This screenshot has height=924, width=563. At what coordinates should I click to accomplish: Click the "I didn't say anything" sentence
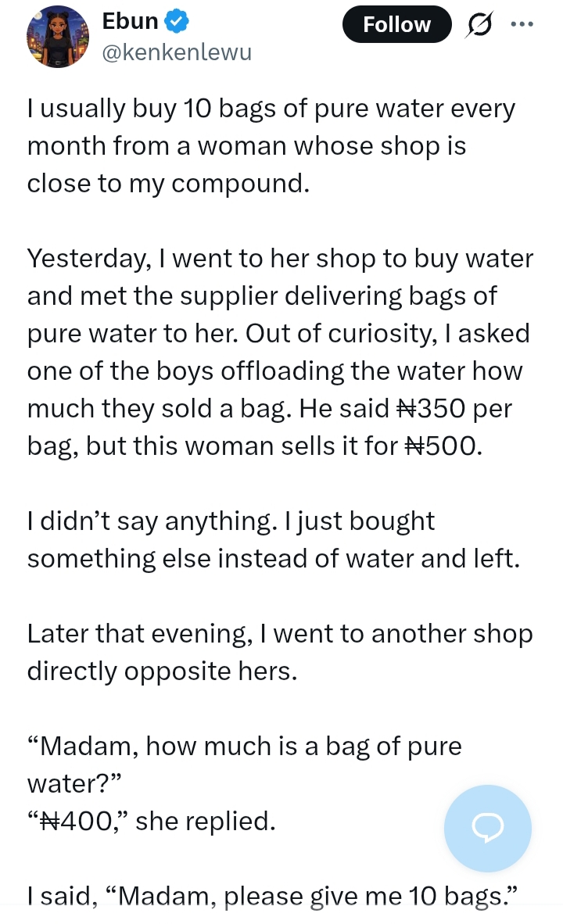230,521
